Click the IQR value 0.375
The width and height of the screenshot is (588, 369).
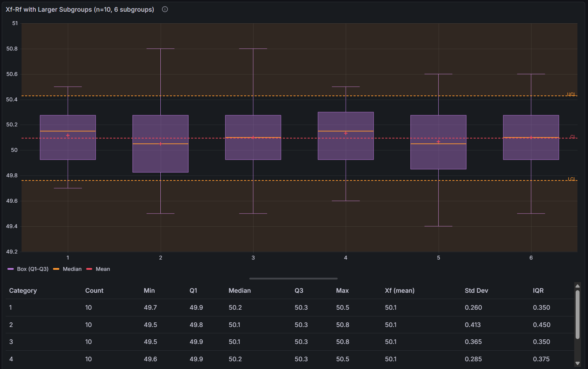[x=541, y=359]
